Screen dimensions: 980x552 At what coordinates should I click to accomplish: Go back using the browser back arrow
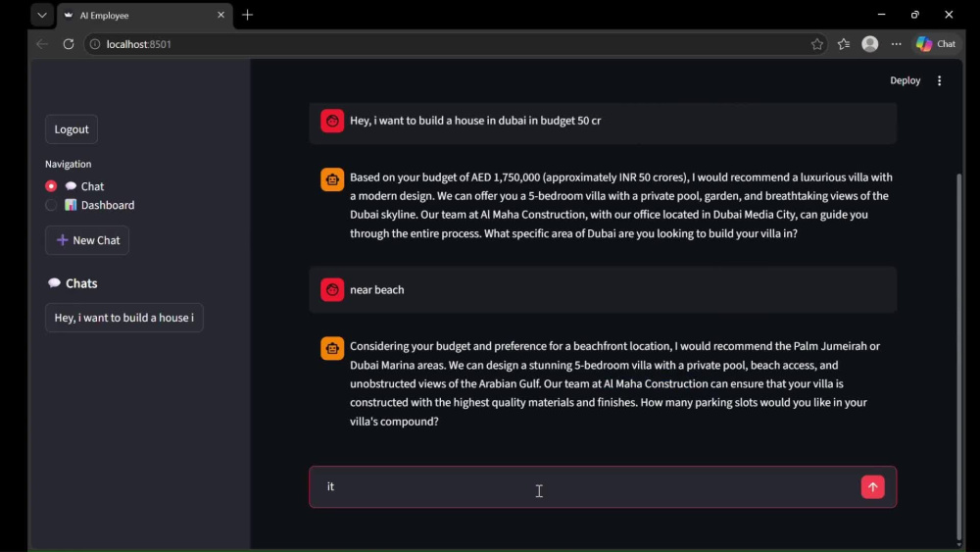tap(42, 44)
